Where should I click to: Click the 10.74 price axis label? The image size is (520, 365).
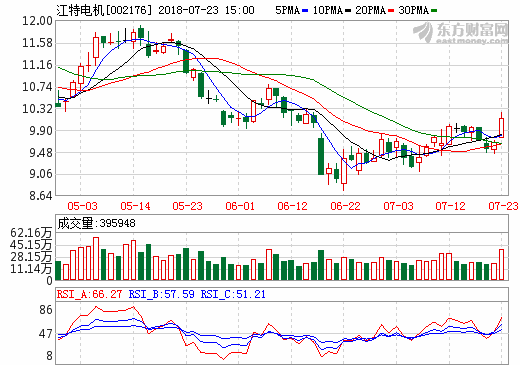point(37,87)
